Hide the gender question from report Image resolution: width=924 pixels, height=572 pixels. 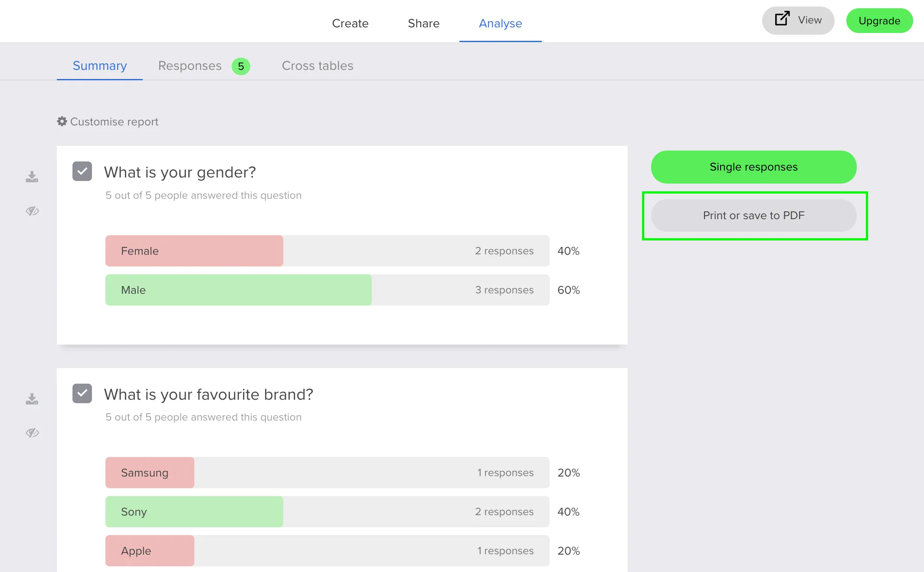32,211
